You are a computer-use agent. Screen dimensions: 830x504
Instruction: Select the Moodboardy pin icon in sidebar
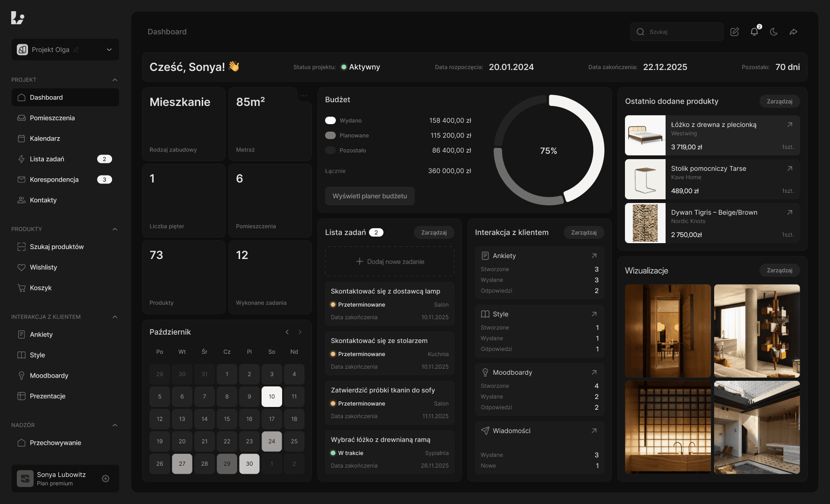tap(21, 375)
